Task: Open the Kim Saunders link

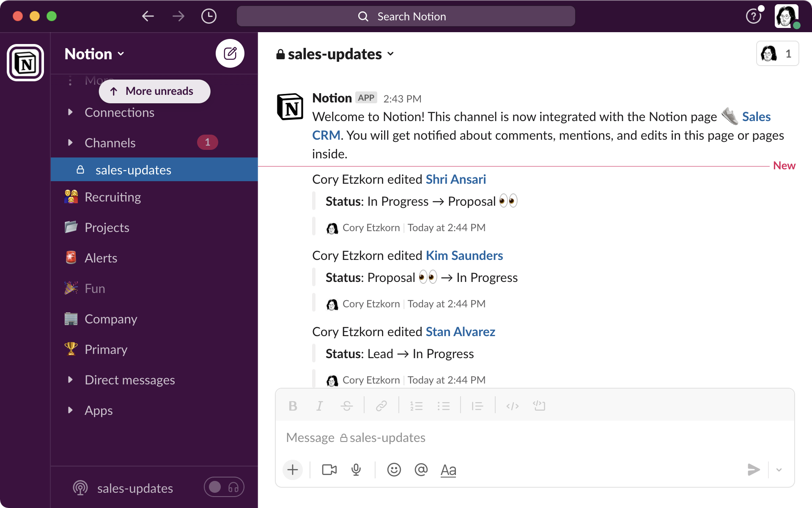Action: [x=464, y=255]
